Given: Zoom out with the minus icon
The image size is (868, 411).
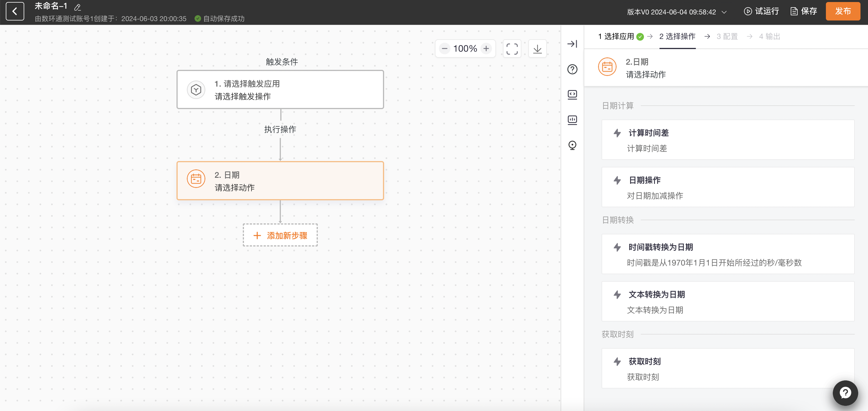Looking at the screenshot, I should [x=444, y=48].
